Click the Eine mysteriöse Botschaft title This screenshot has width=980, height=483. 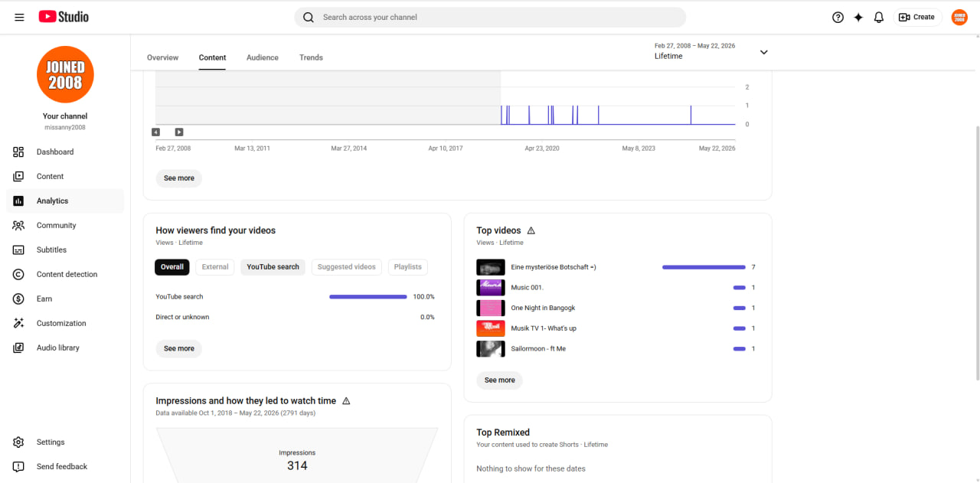[x=554, y=267]
